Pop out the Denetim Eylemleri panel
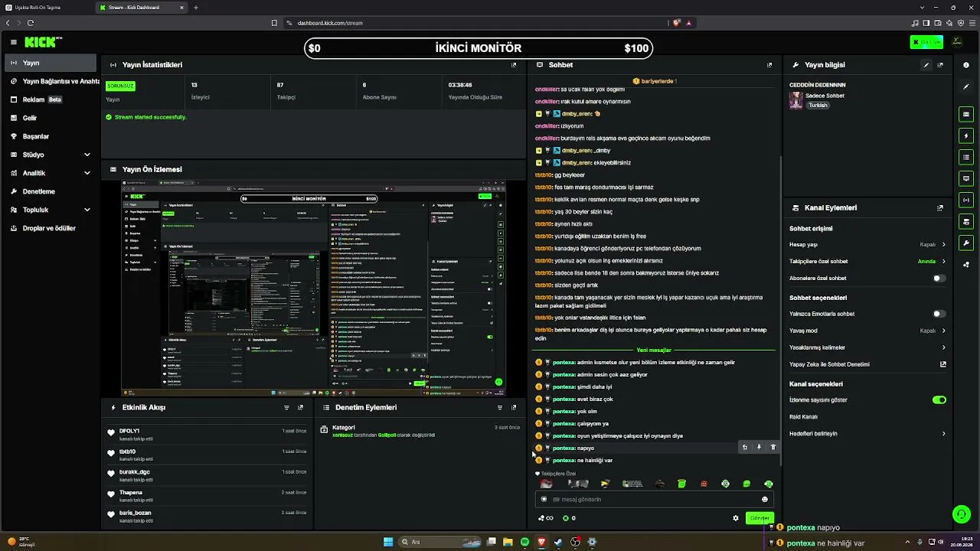The height and width of the screenshot is (551, 980). tap(514, 407)
